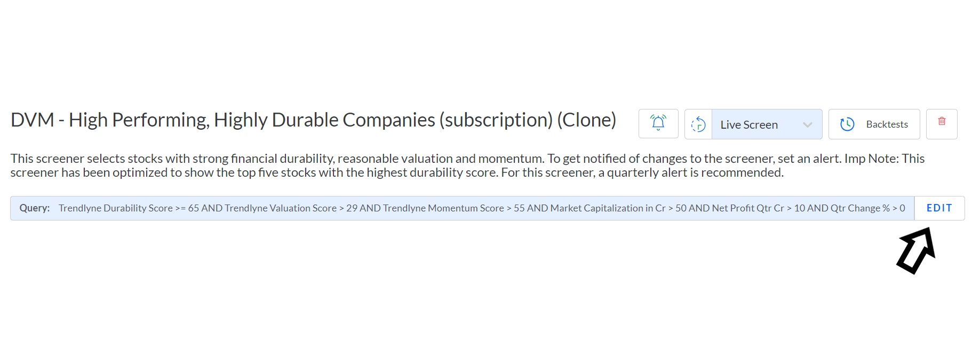Expand the chevron arrow next to Live Screen
The width and height of the screenshot is (980, 346).
[808, 125]
